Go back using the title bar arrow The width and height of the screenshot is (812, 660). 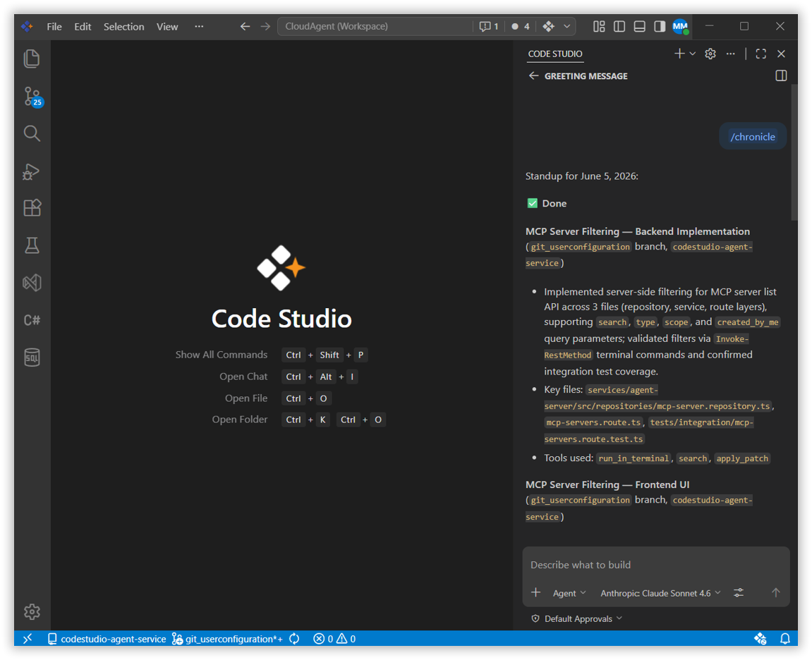pyautogui.click(x=245, y=26)
